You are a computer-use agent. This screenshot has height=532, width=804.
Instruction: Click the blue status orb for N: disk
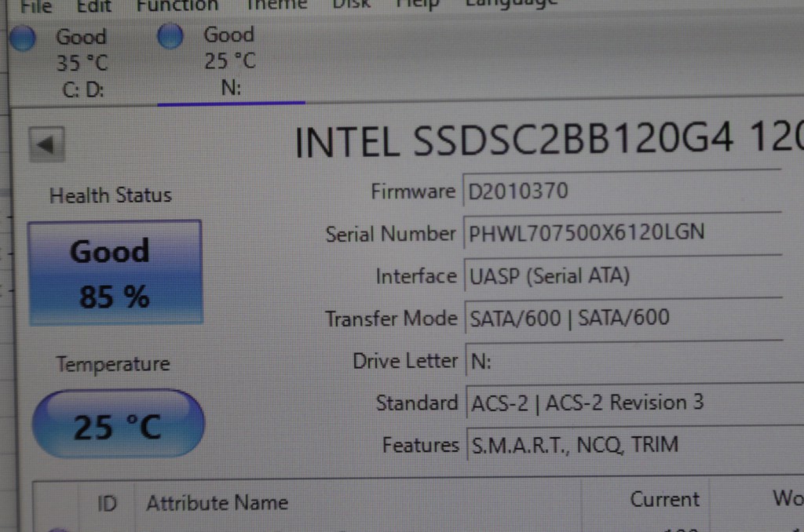(x=170, y=36)
